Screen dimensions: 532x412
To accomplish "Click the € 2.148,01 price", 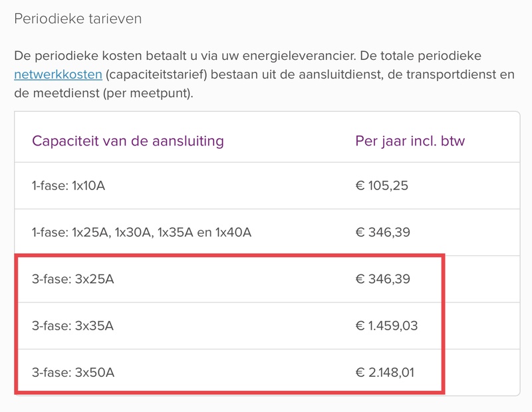I will pos(385,372).
